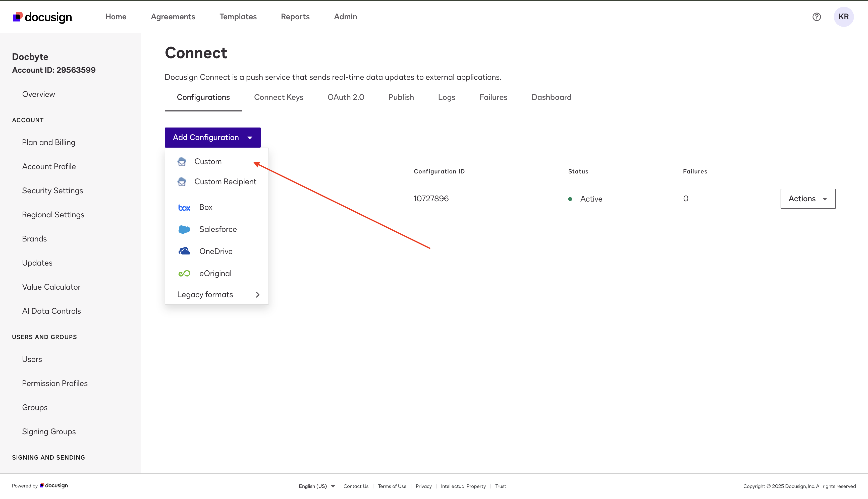Switch to the Connect Keys tab
Viewport: 868px width, 499px height.
point(278,97)
